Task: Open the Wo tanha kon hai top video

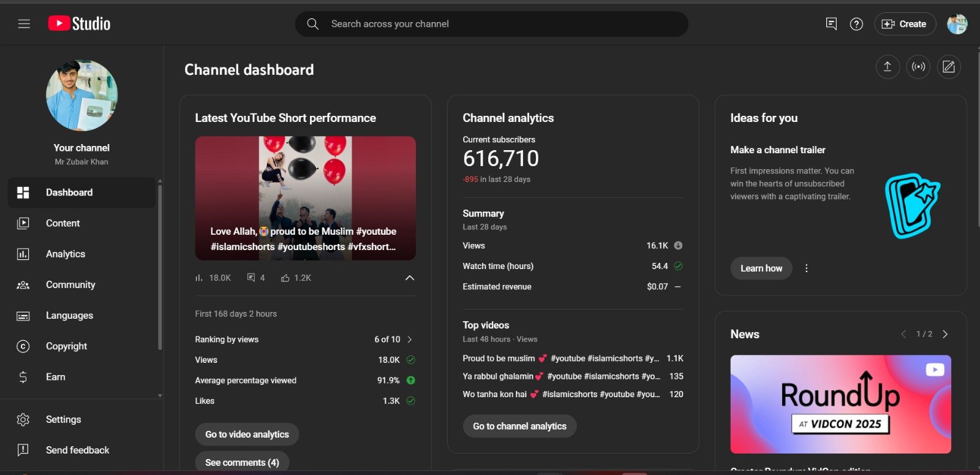Action: pyautogui.click(x=561, y=394)
